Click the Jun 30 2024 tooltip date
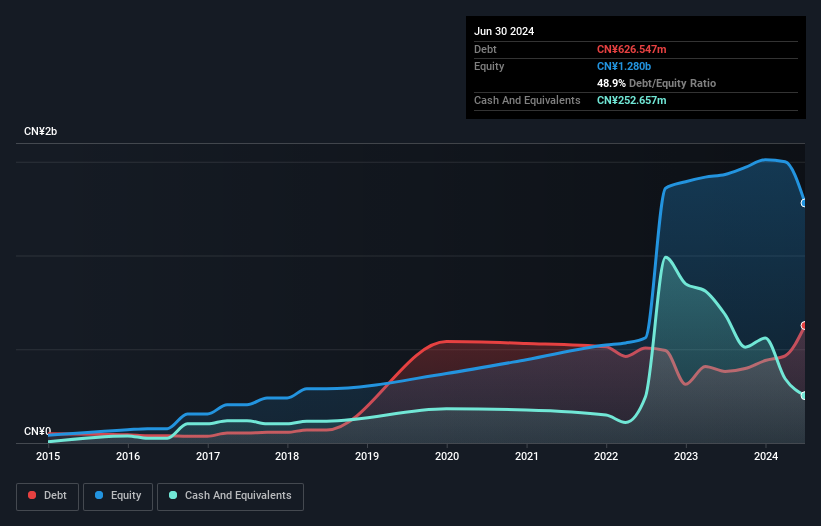The width and height of the screenshot is (821, 526). pyautogui.click(x=504, y=31)
